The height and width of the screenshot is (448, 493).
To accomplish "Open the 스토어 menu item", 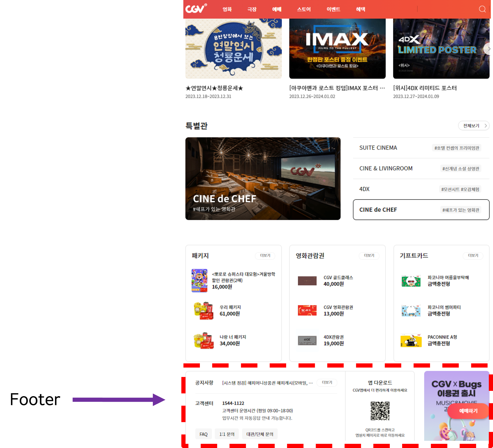I will (304, 9).
